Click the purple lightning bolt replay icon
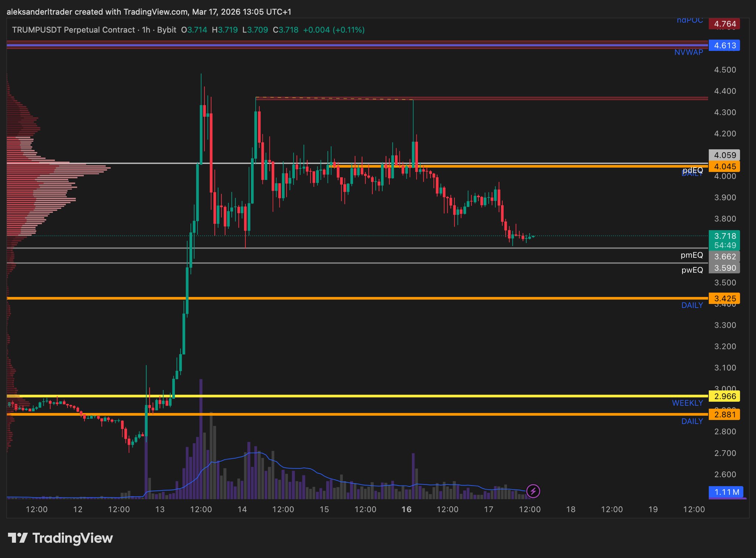 pos(533,491)
